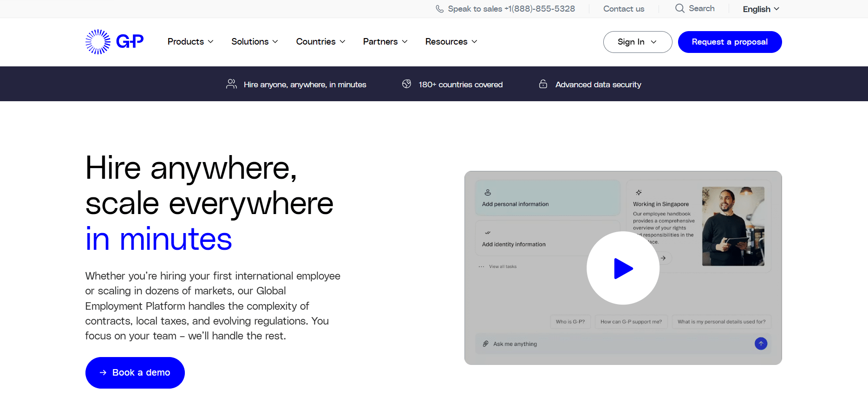Open the Sign In dropdown

pos(637,42)
